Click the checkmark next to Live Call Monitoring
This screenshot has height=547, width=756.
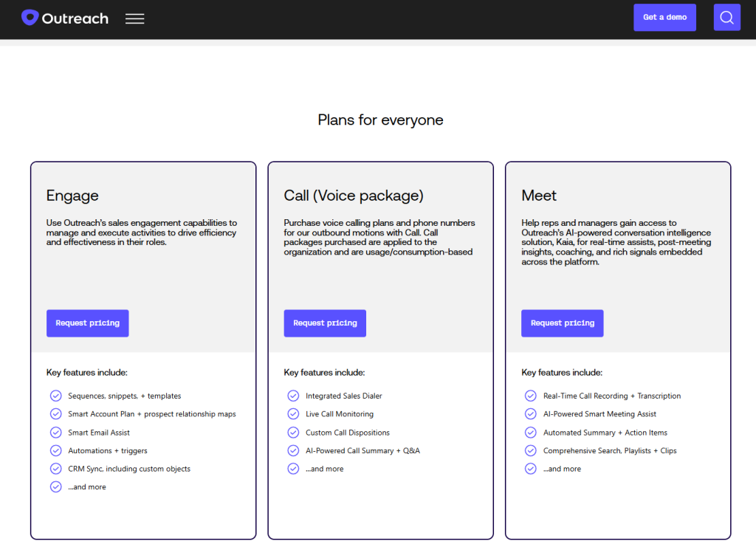pos(293,414)
